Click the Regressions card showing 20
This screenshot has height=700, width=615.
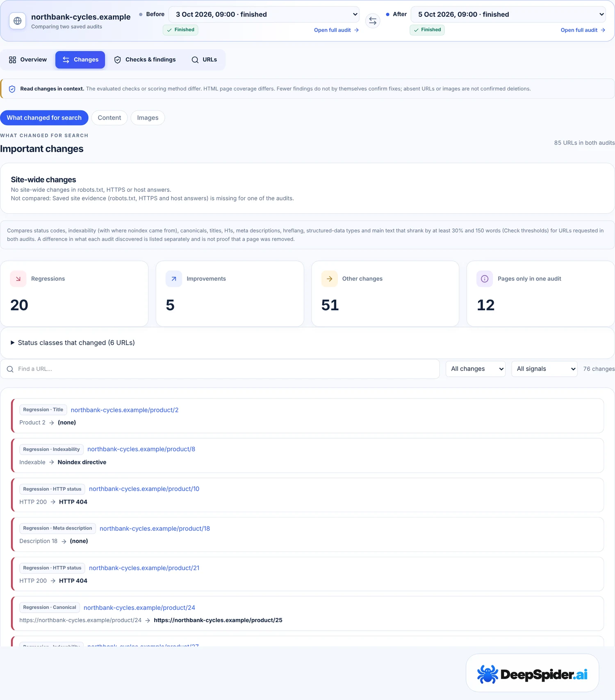click(74, 294)
